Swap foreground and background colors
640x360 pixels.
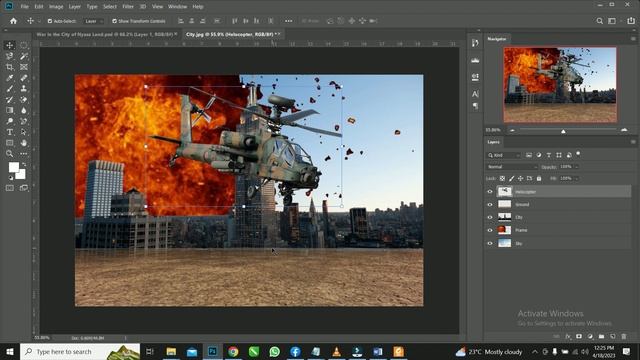point(24,164)
